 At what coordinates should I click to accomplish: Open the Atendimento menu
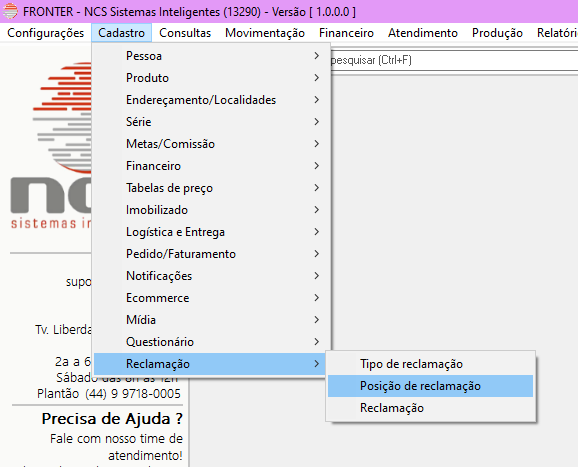[x=422, y=33]
